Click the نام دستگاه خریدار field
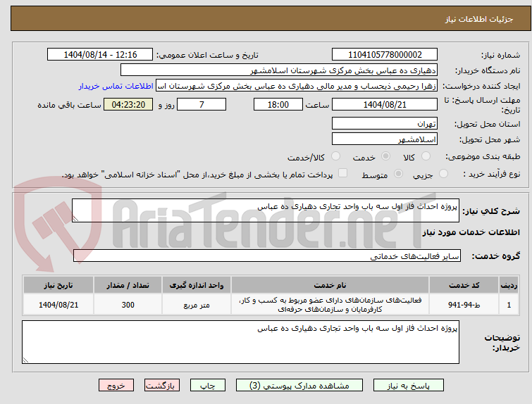Image resolution: width=532 pixels, height=404 pixels. [x=279, y=70]
